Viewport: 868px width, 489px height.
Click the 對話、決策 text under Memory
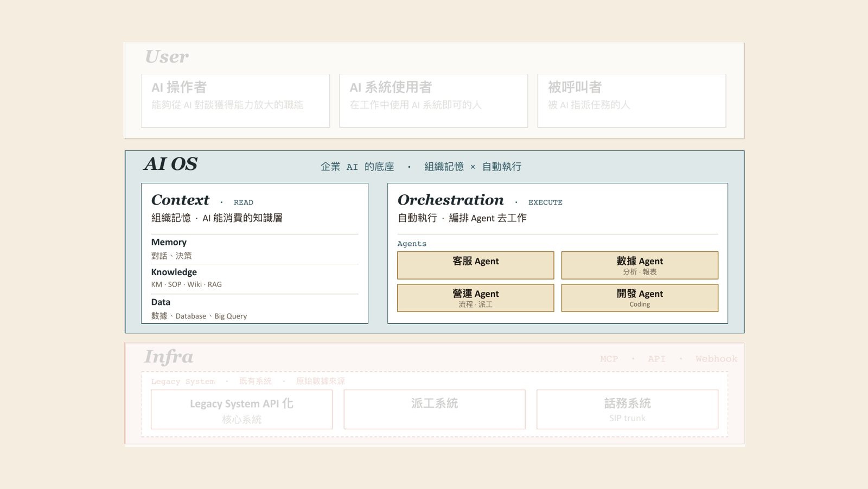pos(171,256)
